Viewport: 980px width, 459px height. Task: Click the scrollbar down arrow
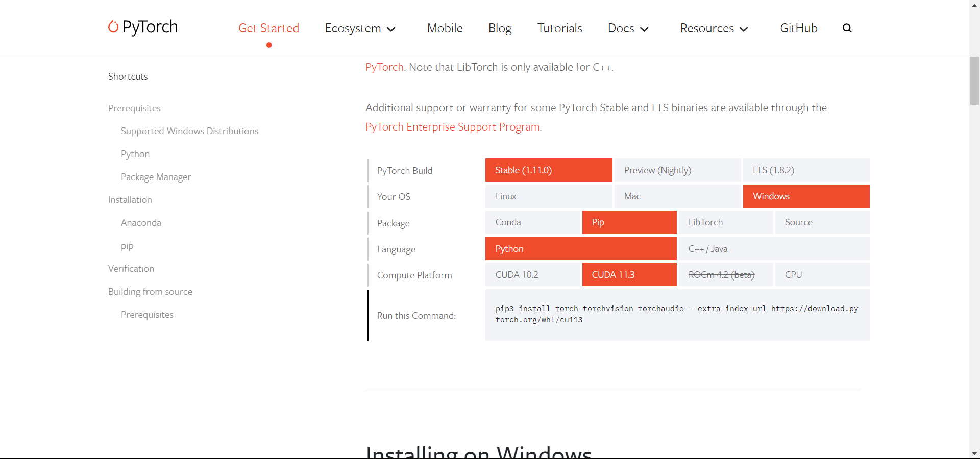(x=974, y=453)
